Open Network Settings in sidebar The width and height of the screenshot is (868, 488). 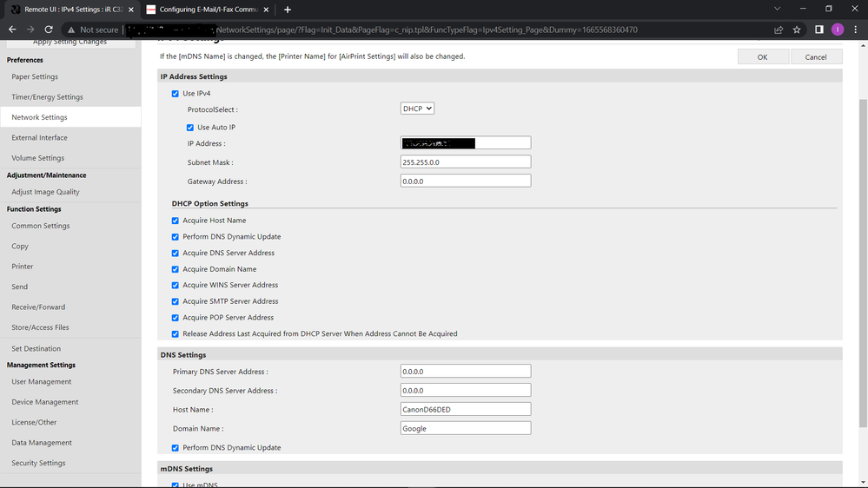point(39,117)
